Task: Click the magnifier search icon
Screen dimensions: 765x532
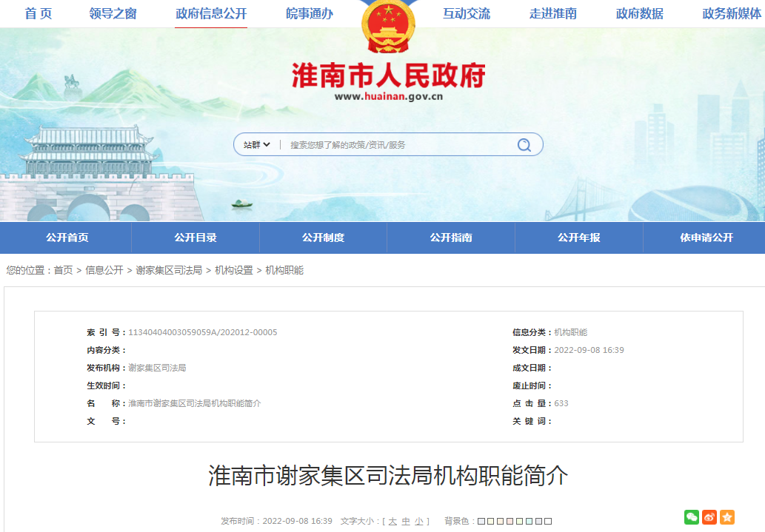Action: [x=524, y=144]
